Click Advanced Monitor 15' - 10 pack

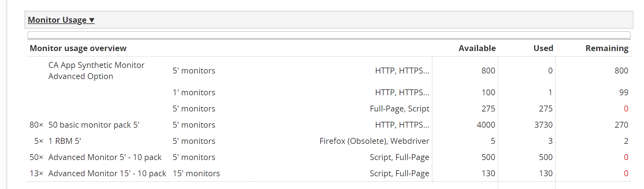coord(107,173)
